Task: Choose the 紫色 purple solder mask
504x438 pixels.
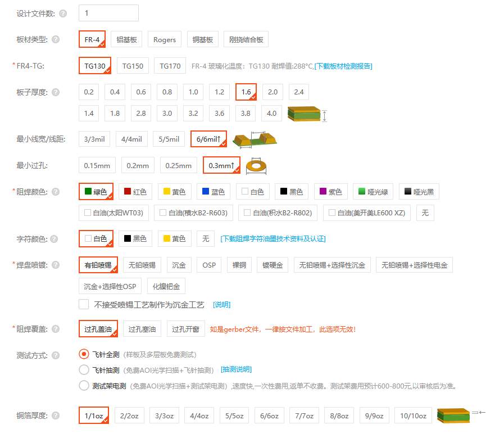Action: point(330,192)
